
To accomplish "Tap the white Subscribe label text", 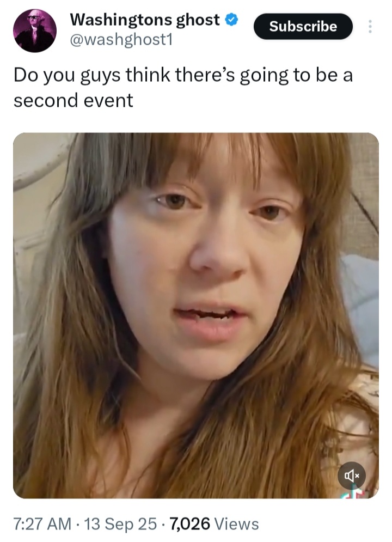I will [x=303, y=26].
